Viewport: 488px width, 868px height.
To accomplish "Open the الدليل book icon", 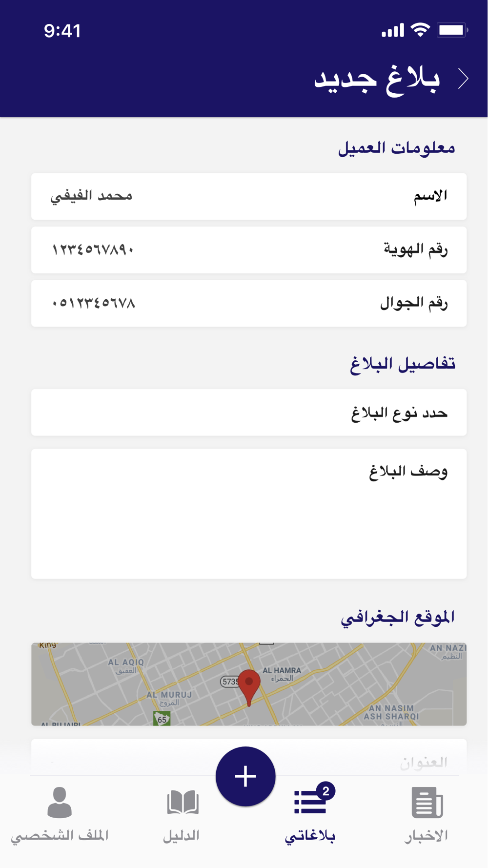I will (183, 803).
